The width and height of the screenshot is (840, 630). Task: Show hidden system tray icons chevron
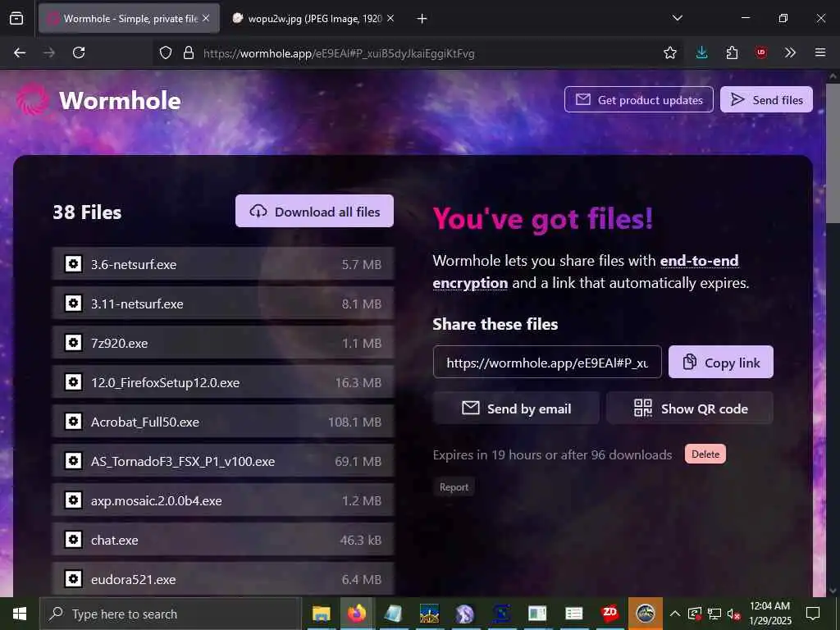[x=675, y=614]
